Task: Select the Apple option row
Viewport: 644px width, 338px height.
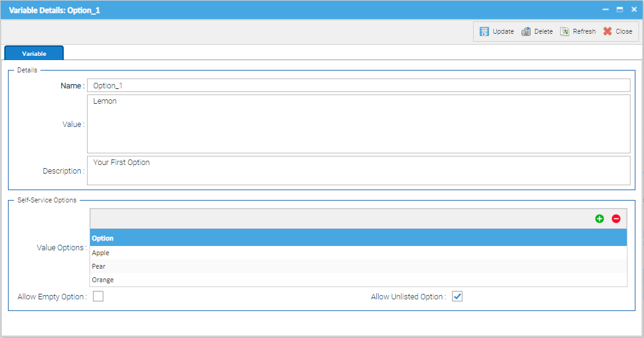Action: 358,253
